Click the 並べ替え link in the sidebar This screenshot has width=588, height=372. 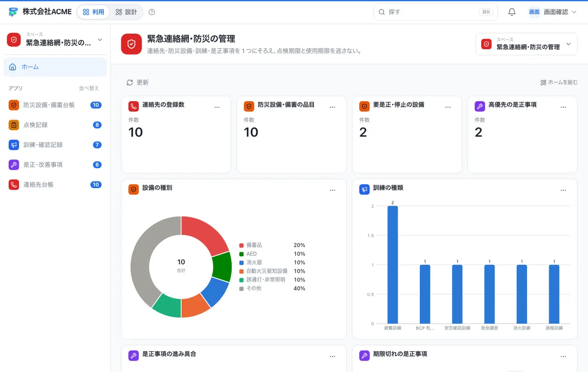pos(89,88)
